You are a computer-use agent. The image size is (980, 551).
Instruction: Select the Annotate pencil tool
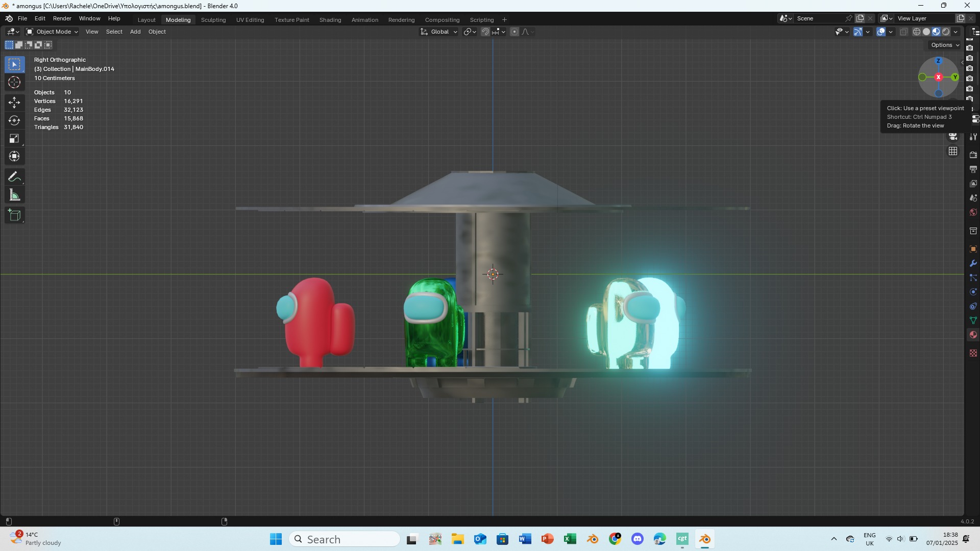pos(14,177)
